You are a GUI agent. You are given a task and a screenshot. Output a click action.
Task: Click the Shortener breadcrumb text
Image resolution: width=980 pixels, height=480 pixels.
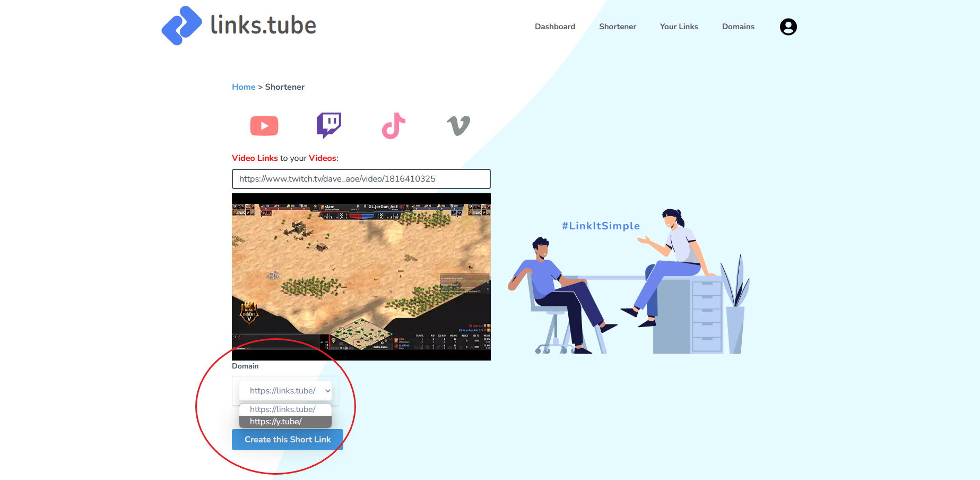point(285,87)
